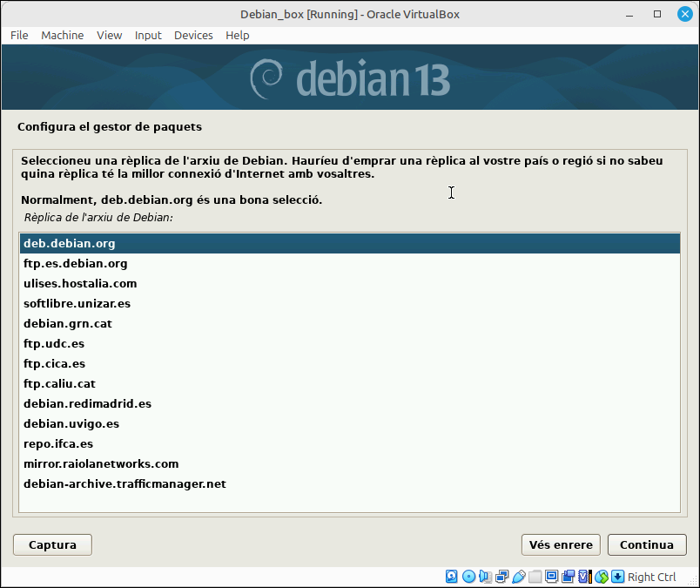Viewport: 700px width, 588px height.
Task: Open the USB devices status icon
Action: tap(518, 577)
